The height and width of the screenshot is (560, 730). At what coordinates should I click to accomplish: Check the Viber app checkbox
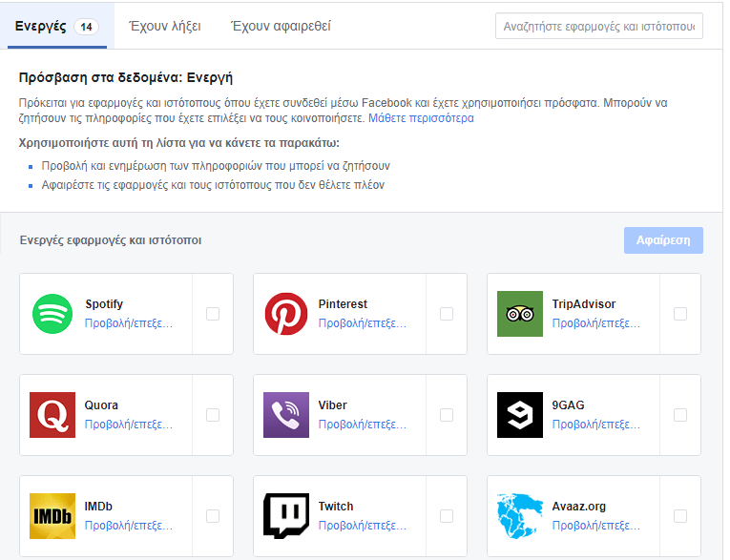(x=447, y=415)
